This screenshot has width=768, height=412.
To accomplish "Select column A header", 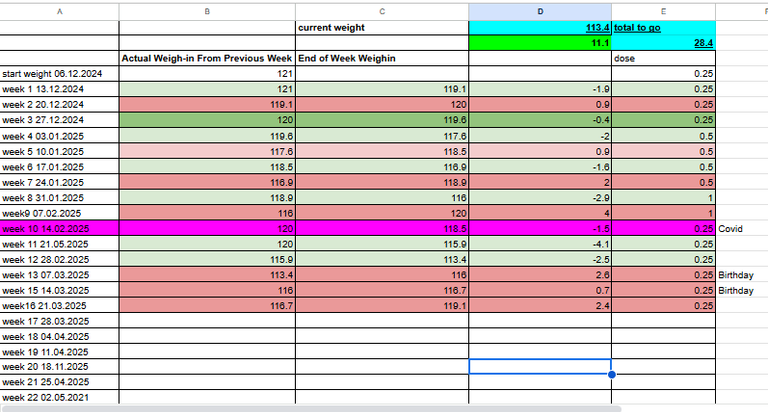I will pyautogui.click(x=59, y=11).
